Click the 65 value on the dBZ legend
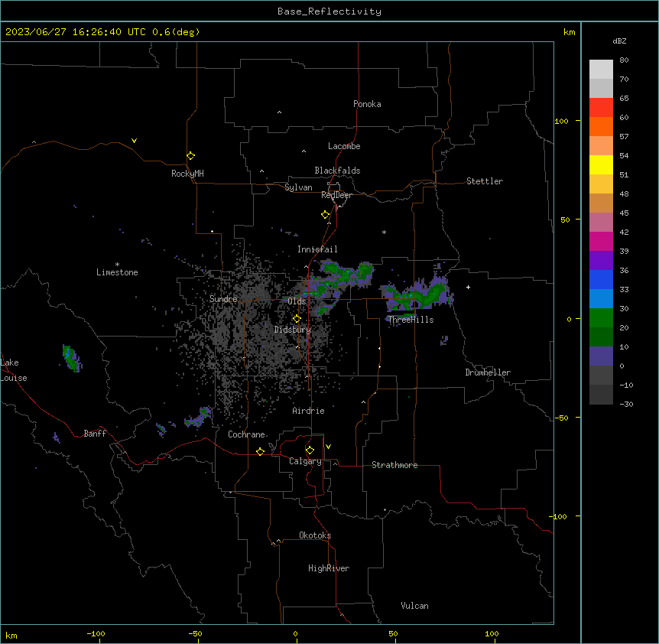Image resolution: width=659 pixels, height=644 pixels. point(624,99)
